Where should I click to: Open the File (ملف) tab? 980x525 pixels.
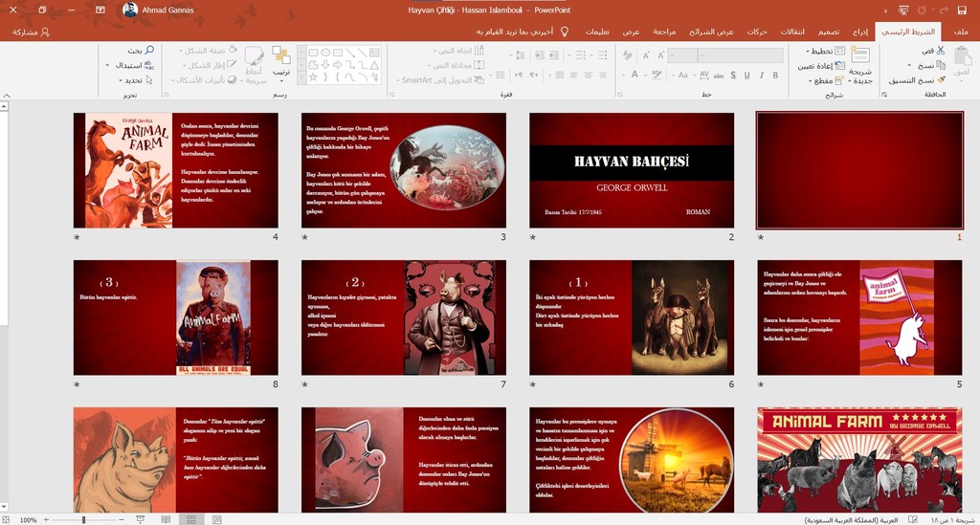[962, 32]
